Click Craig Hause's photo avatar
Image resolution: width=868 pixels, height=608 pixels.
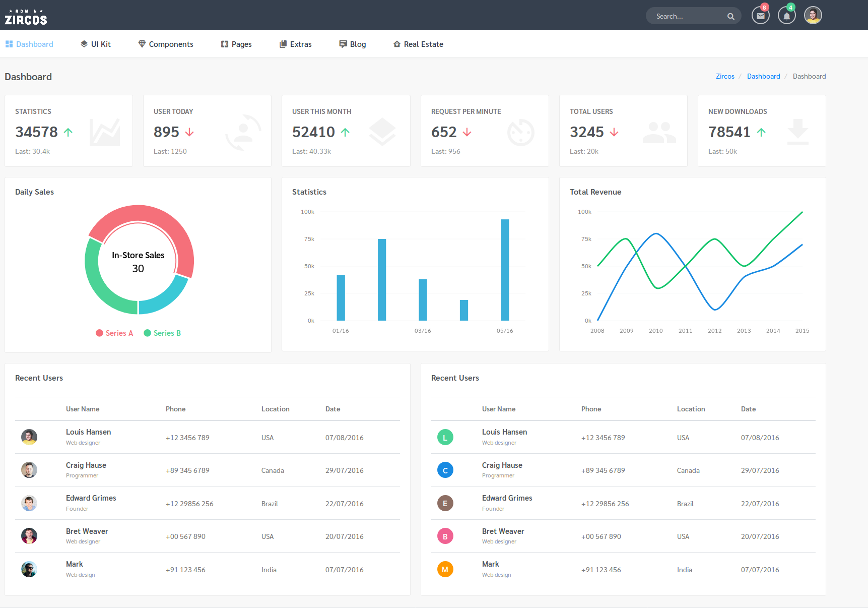29,470
